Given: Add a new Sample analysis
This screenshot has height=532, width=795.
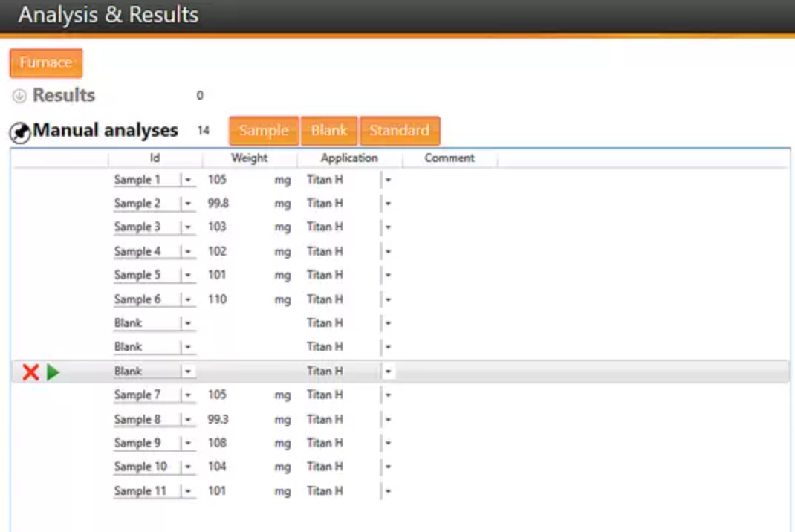Looking at the screenshot, I should coord(264,131).
